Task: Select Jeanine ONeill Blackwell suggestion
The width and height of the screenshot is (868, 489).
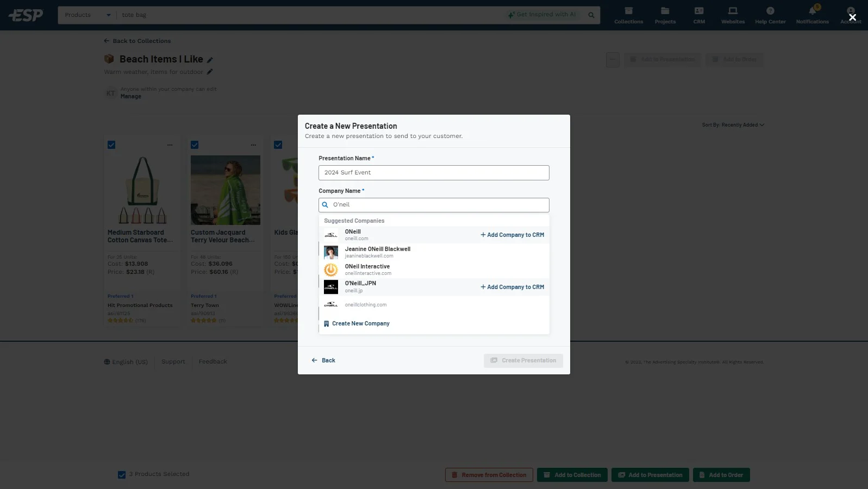Action: pos(434,252)
